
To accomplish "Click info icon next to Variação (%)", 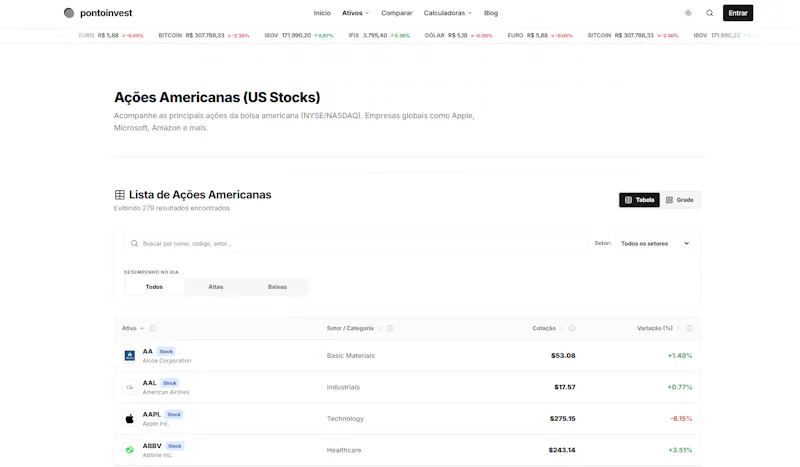I will (x=689, y=328).
